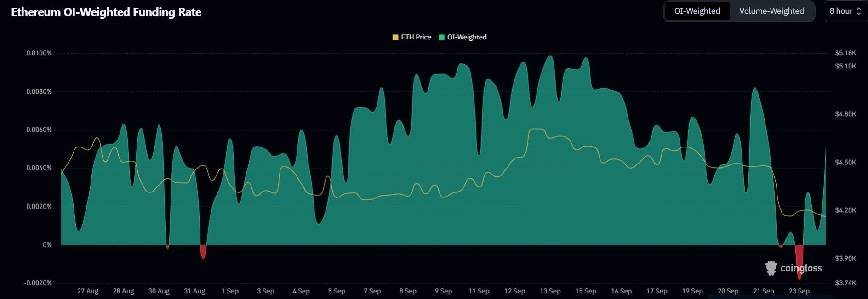The image size is (868, 299).
Task: Switch to the OI-Weighted tab
Action: coord(697,11)
